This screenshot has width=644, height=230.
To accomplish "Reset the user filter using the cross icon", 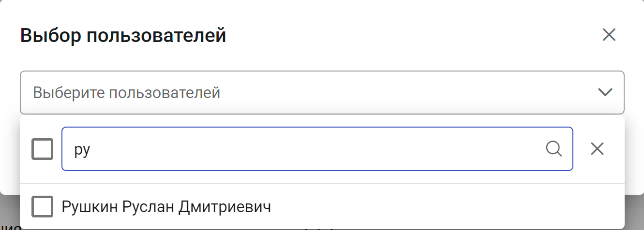I will point(597,149).
